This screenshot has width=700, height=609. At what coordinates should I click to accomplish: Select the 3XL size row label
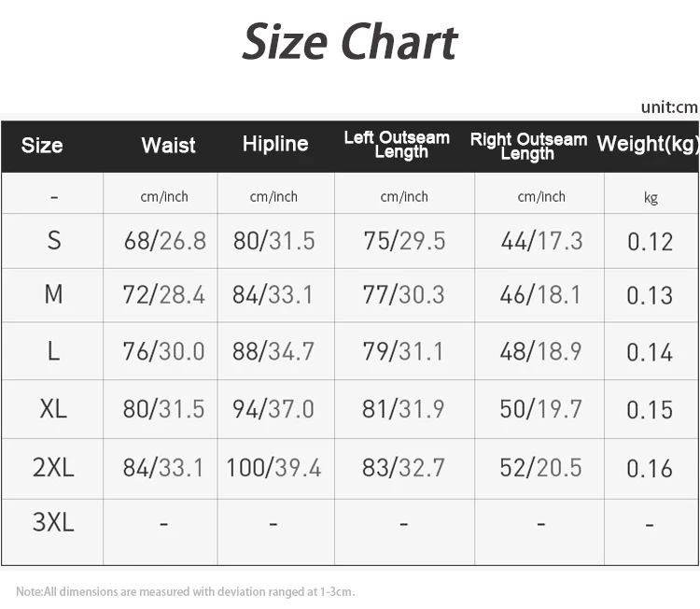(x=53, y=523)
